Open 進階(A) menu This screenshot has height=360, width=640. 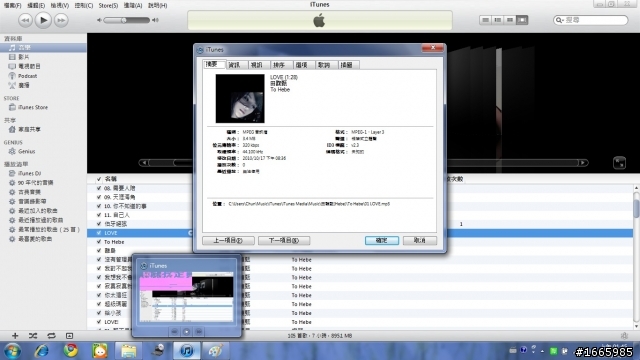[x=133, y=5]
